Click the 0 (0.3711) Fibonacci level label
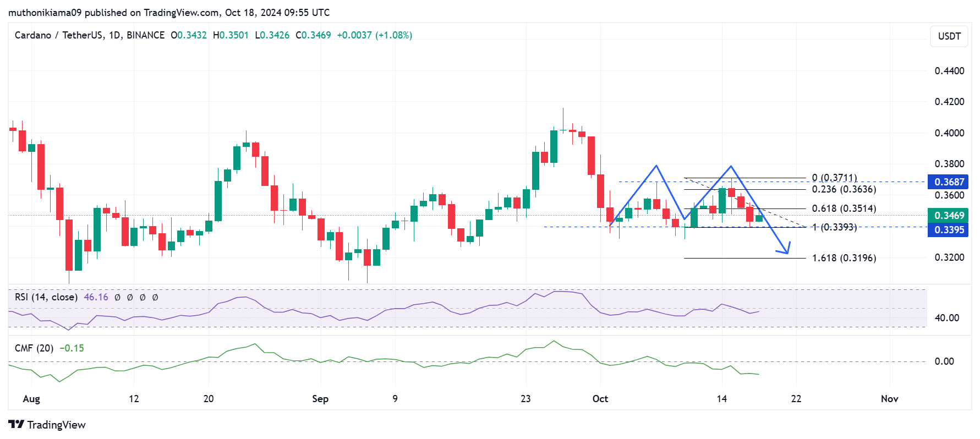This screenshot has height=439, width=980. 834,178
